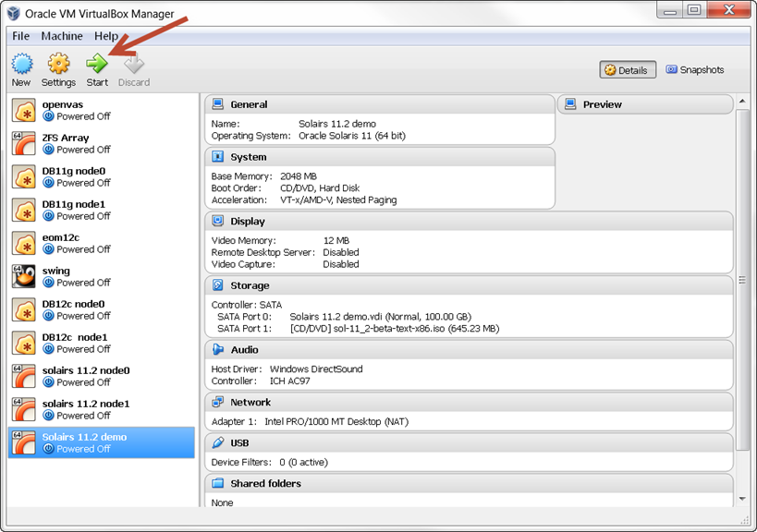Open the Machine menu

coord(62,36)
